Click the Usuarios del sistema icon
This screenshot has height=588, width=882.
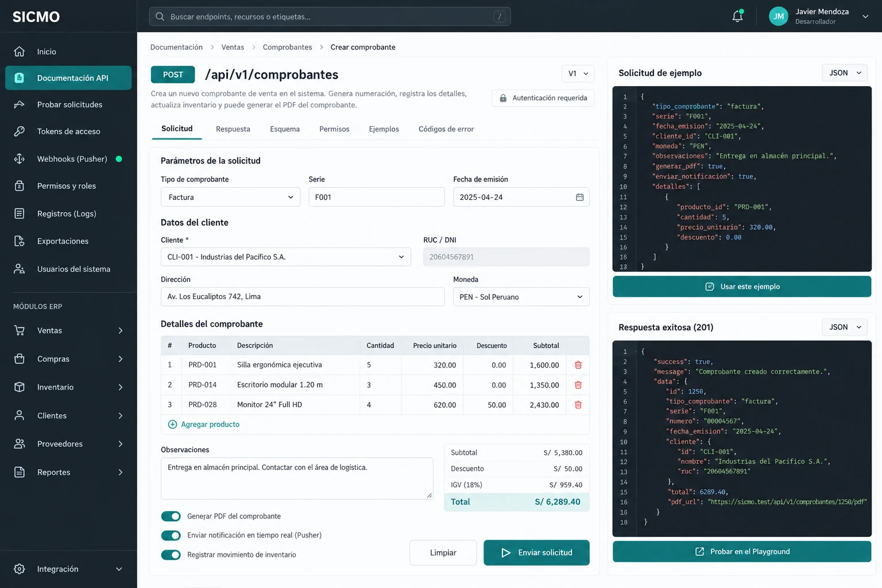[x=20, y=269]
